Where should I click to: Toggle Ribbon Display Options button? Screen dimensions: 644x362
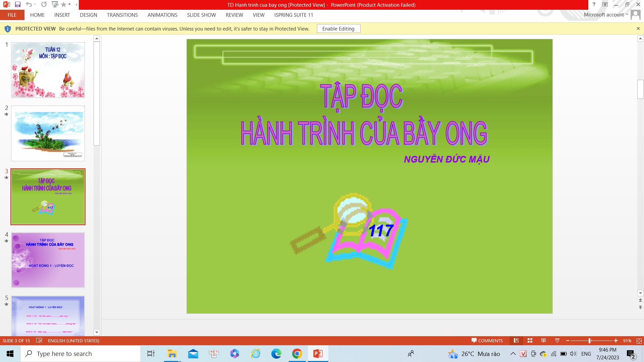pyautogui.click(x=605, y=5)
